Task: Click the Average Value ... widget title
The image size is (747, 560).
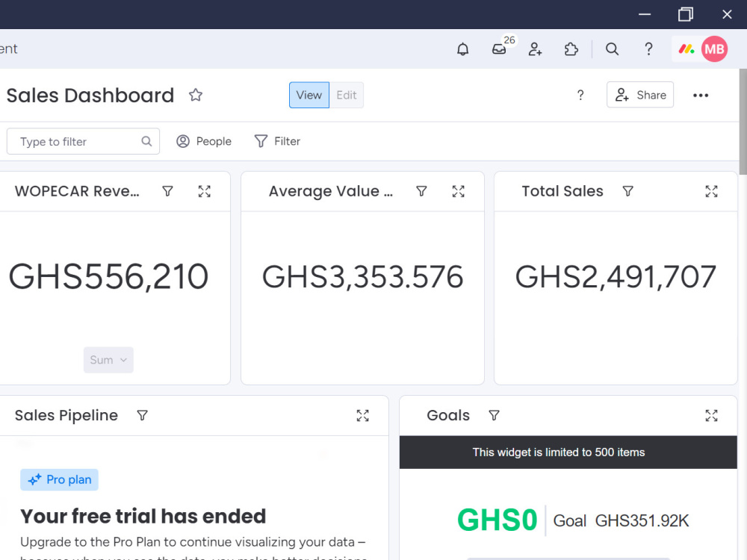Action: tap(331, 191)
